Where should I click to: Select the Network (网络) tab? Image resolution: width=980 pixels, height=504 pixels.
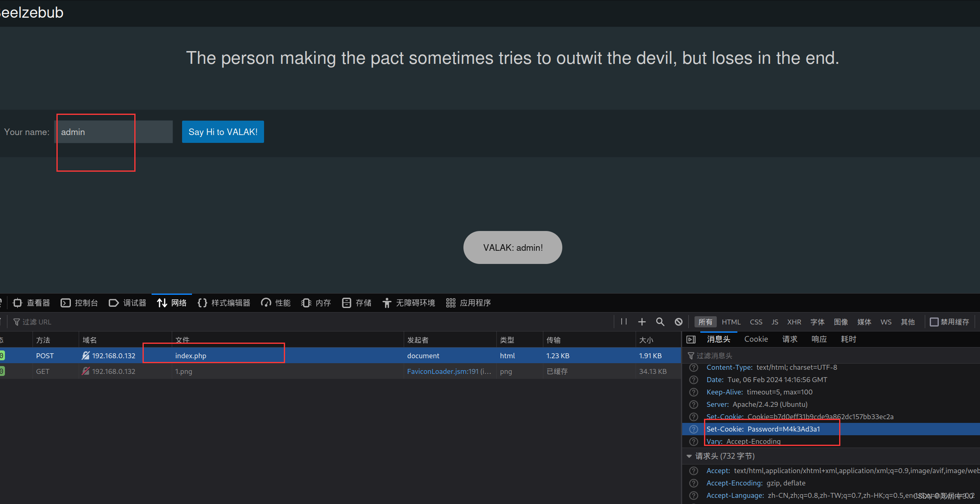172,303
